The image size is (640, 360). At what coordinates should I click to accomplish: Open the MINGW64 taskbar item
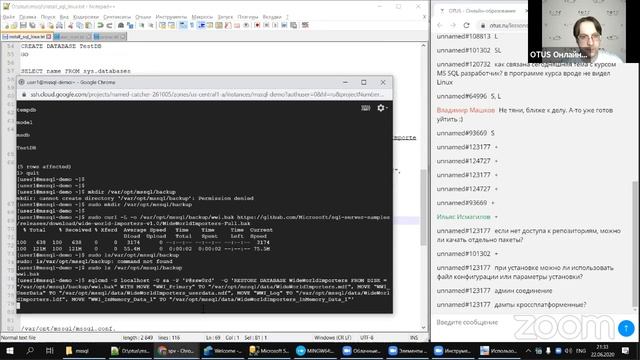316,351
